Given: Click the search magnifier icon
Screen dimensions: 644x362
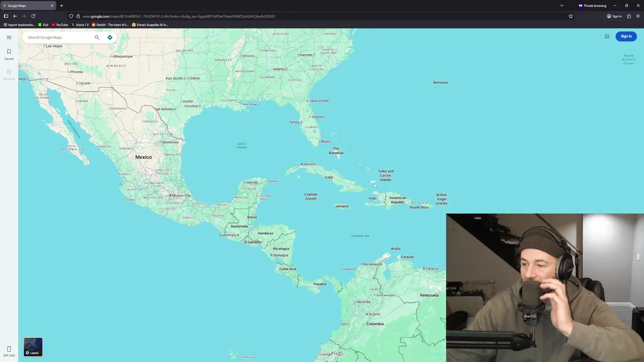Looking at the screenshot, I should (97, 37).
